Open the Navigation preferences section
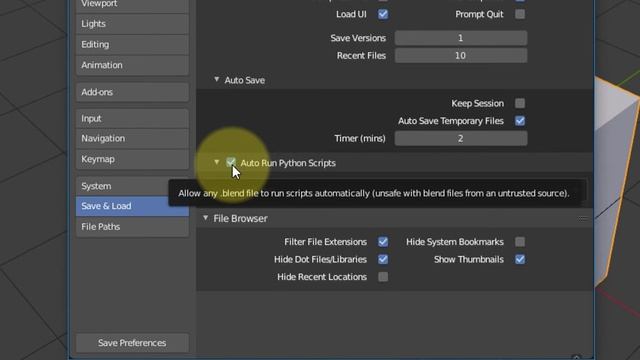The width and height of the screenshot is (640, 360). (132, 138)
